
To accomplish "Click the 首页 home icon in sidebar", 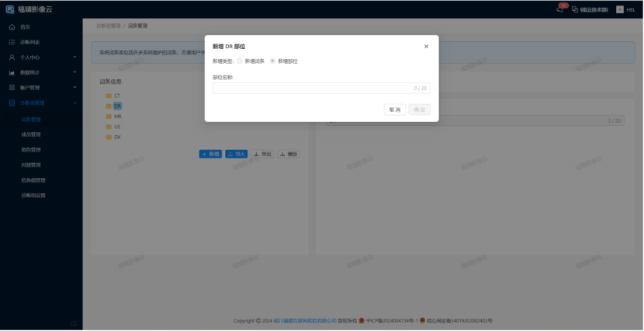I will point(12,26).
